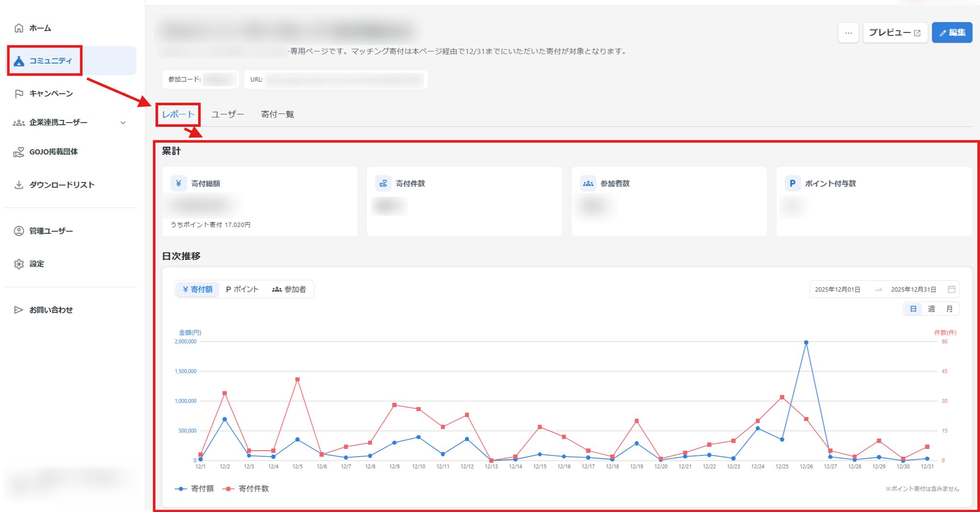Click the GOJO listed organizations icon
Viewport: 980px width, 512px height.
(19, 152)
